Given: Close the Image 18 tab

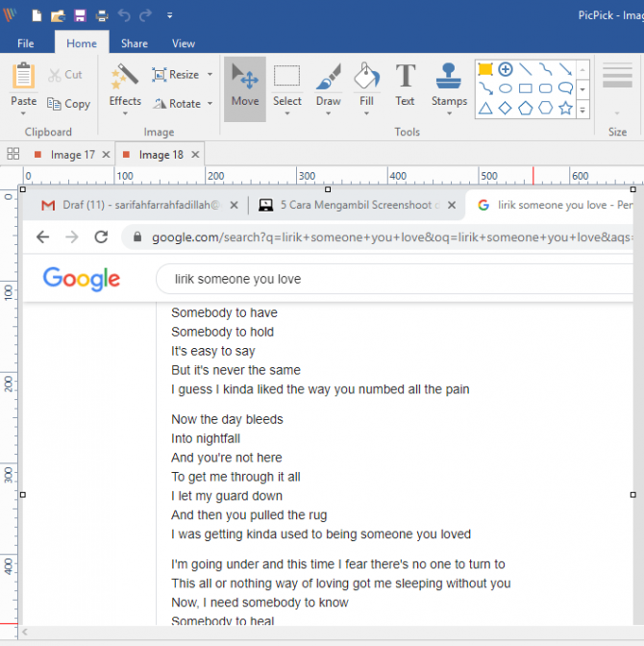Looking at the screenshot, I should [195, 155].
